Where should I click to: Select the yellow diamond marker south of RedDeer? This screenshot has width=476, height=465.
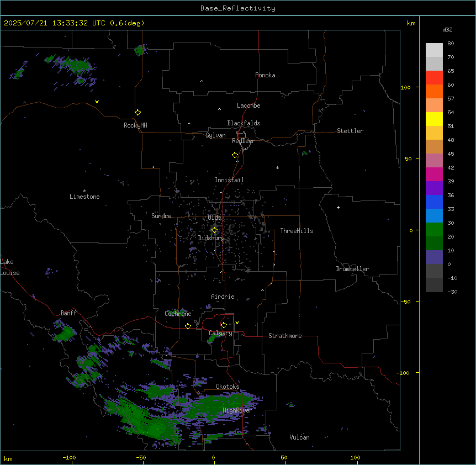pos(235,155)
